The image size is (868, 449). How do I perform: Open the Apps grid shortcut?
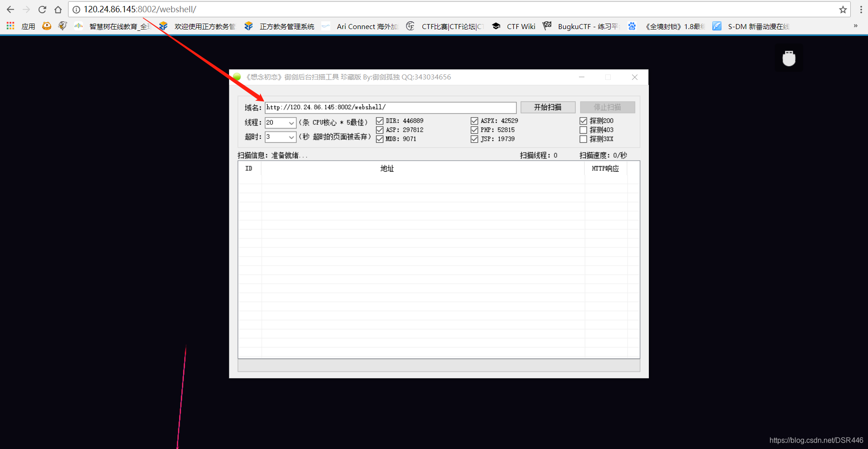coord(10,26)
